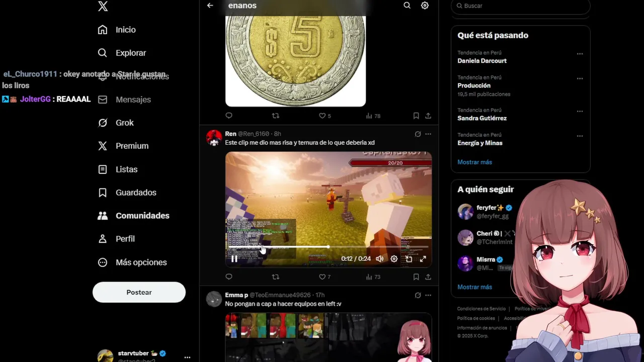Open the Perfil page
The height and width of the screenshot is (362, 644).
pyautogui.click(x=116, y=239)
